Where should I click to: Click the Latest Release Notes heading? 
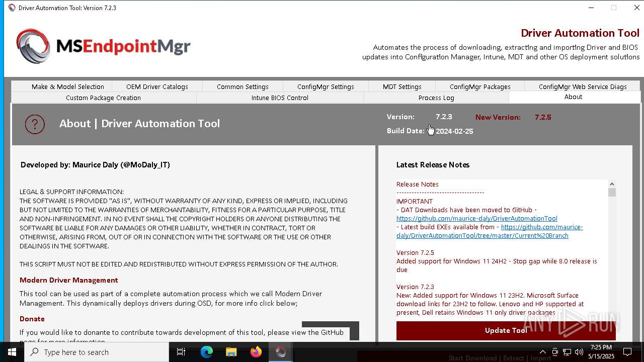click(x=433, y=165)
